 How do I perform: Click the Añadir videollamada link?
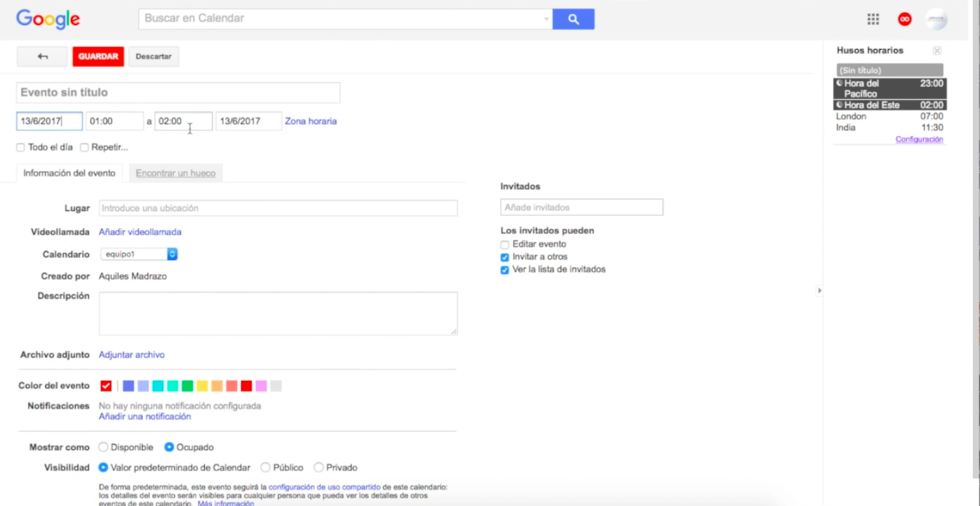point(140,232)
